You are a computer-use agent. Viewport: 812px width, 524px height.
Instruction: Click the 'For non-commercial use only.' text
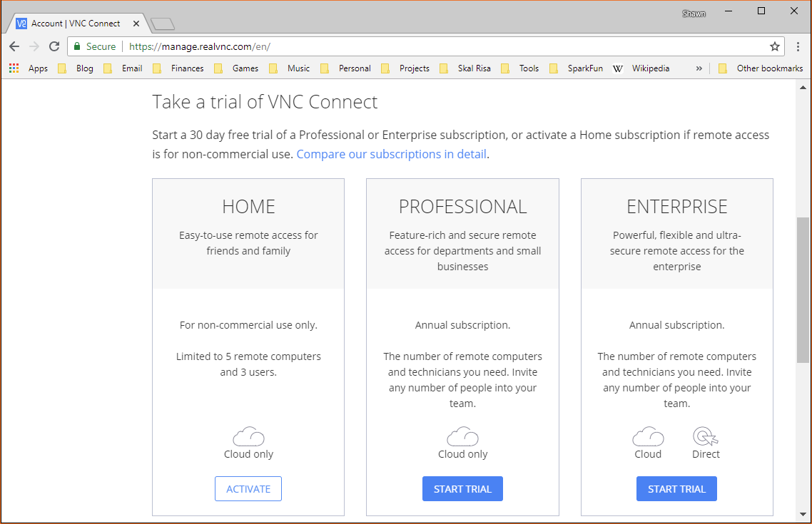(x=248, y=325)
